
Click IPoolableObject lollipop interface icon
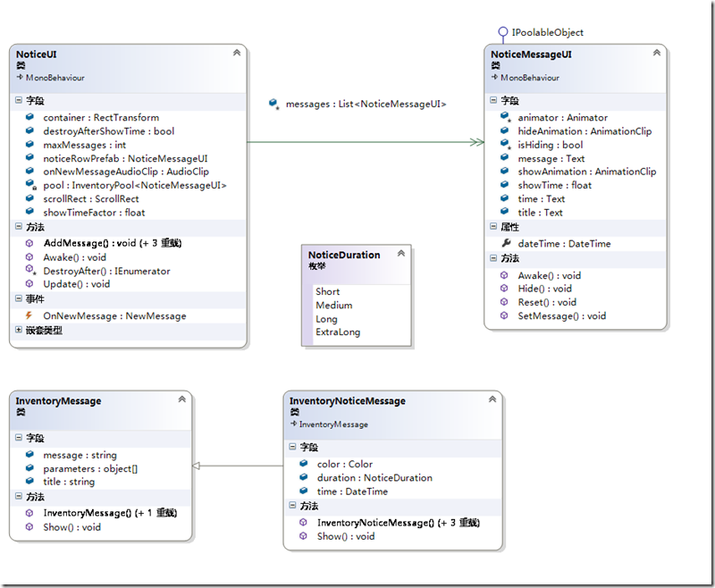point(501,32)
